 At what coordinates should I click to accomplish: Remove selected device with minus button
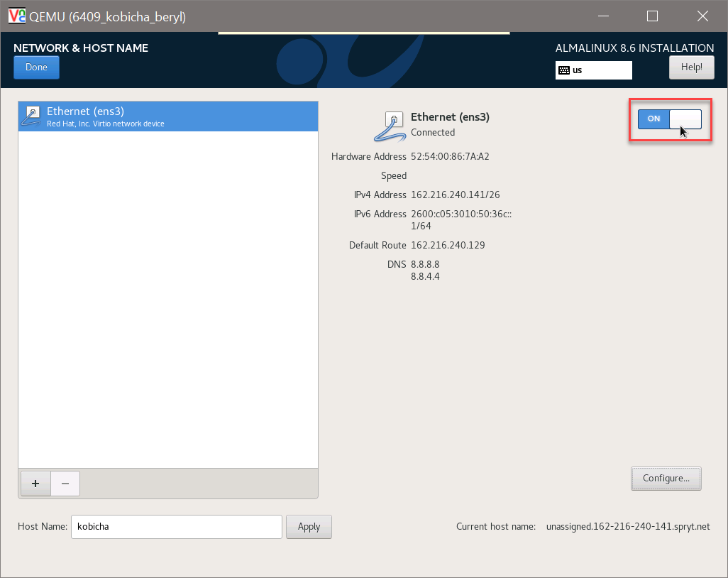pyautogui.click(x=65, y=484)
